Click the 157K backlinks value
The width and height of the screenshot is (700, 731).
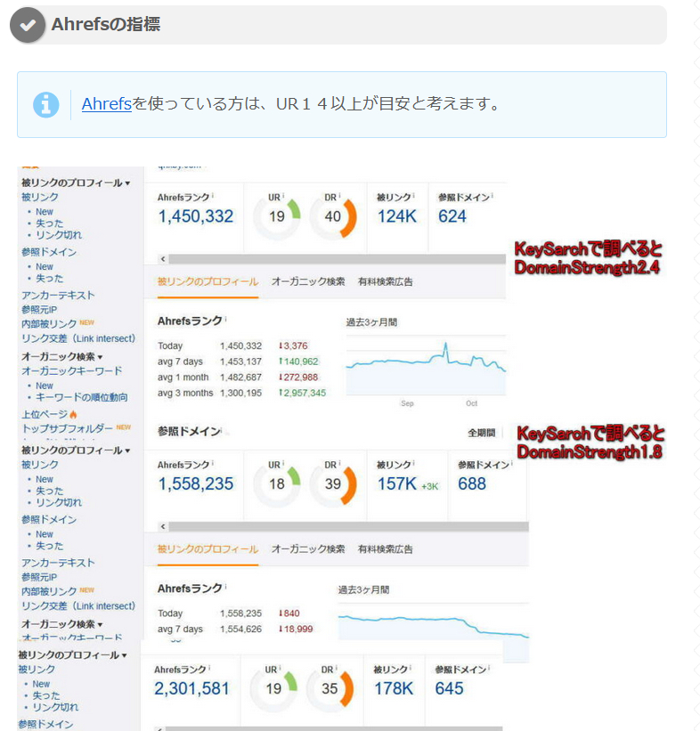click(x=397, y=484)
